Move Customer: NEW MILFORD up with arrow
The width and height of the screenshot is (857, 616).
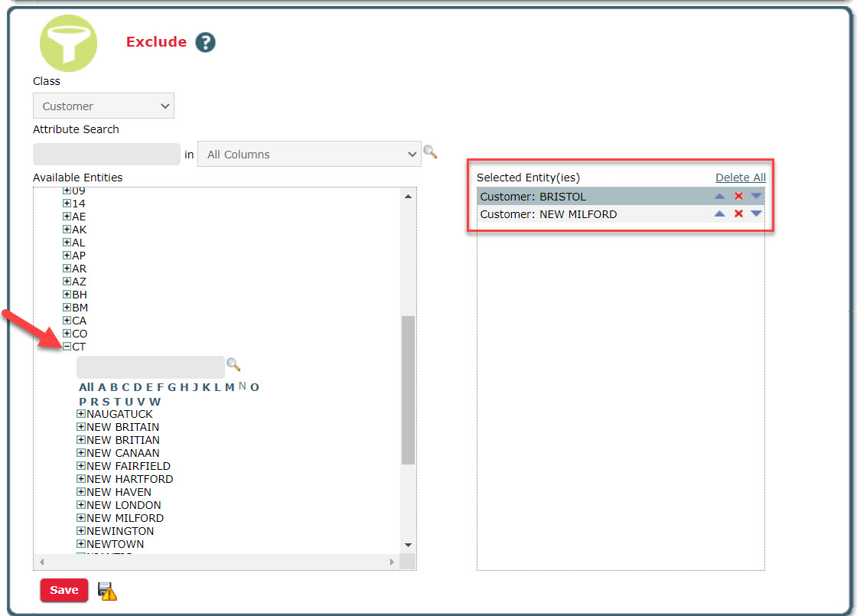click(719, 214)
